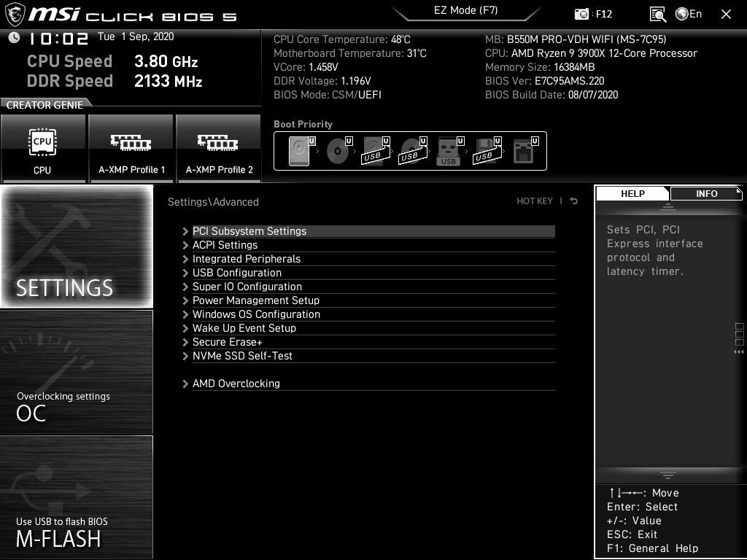Select the network boot device icon
The height and width of the screenshot is (560, 747).
click(525, 151)
